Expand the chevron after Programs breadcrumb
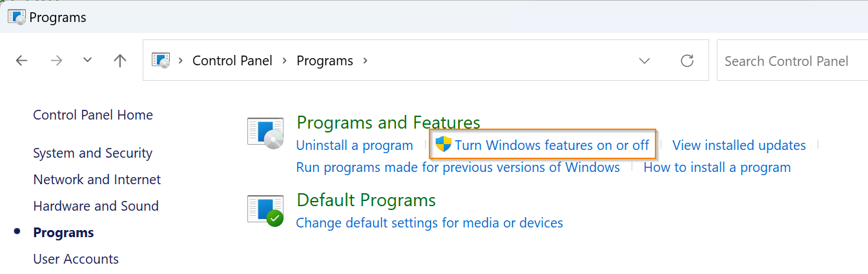868x274 pixels. tap(365, 61)
